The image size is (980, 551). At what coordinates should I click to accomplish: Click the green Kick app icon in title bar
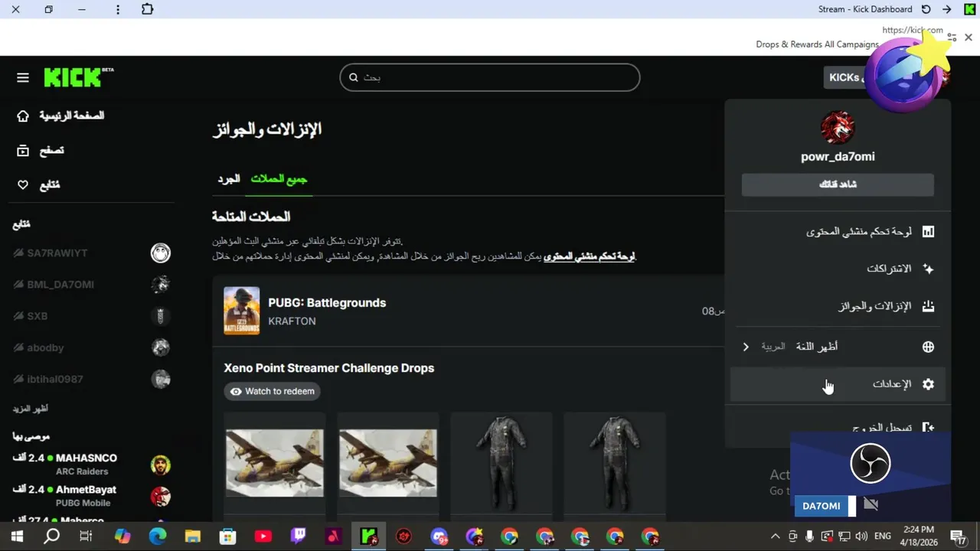[x=969, y=9]
